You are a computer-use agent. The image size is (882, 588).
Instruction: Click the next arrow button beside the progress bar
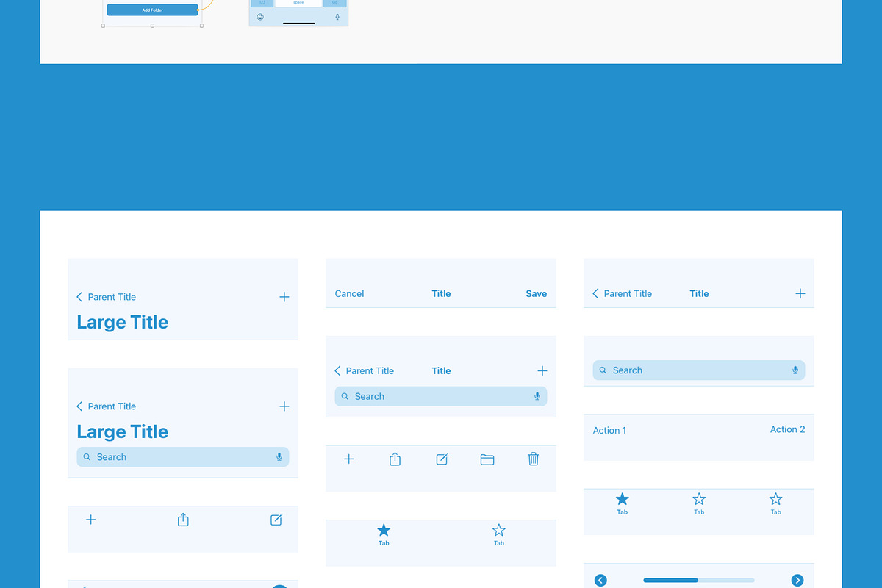pos(797,581)
